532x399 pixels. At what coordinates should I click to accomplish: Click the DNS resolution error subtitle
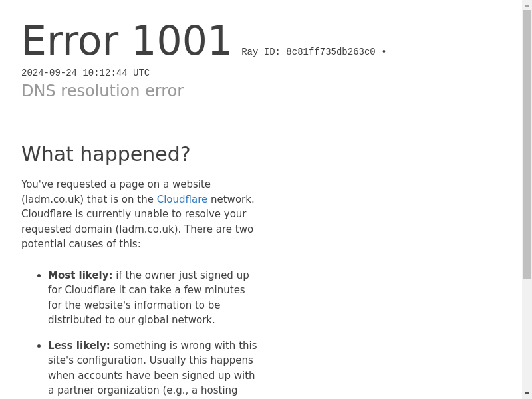(x=102, y=90)
